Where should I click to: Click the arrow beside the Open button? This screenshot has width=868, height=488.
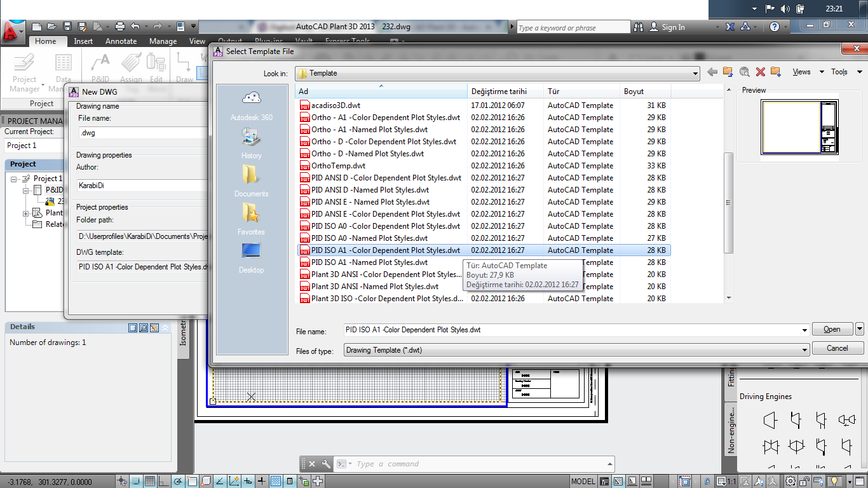point(860,329)
